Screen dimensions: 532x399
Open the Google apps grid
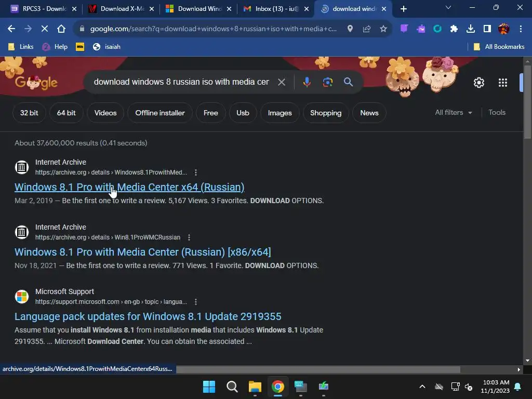tap(502, 83)
